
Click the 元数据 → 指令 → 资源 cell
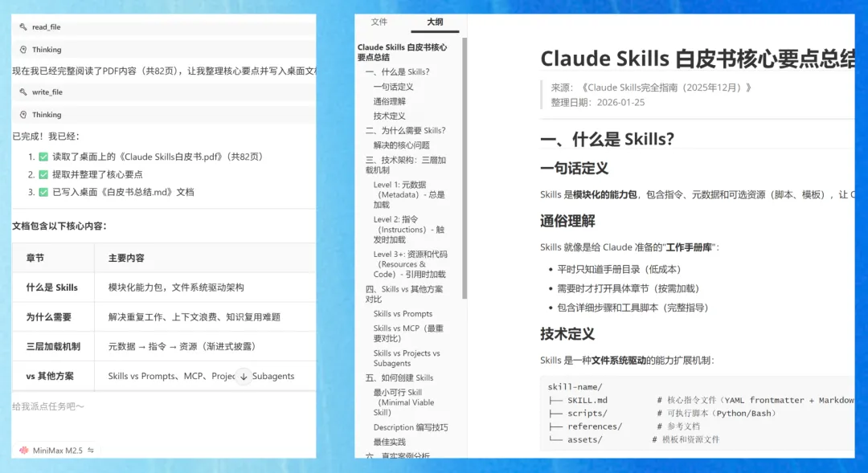pos(206,346)
